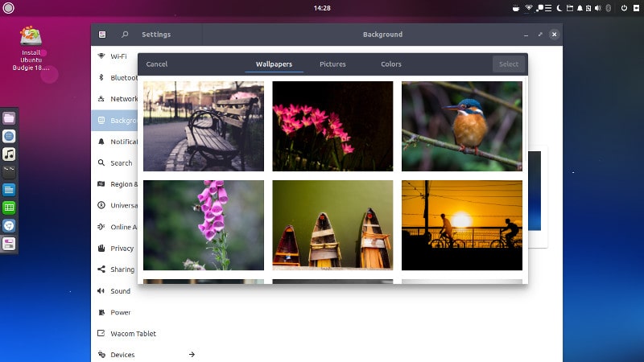This screenshot has height=362, width=644.
Task: Open the Budgie menu icon in top-left corner
Action: pyautogui.click(x=8, y=8)
